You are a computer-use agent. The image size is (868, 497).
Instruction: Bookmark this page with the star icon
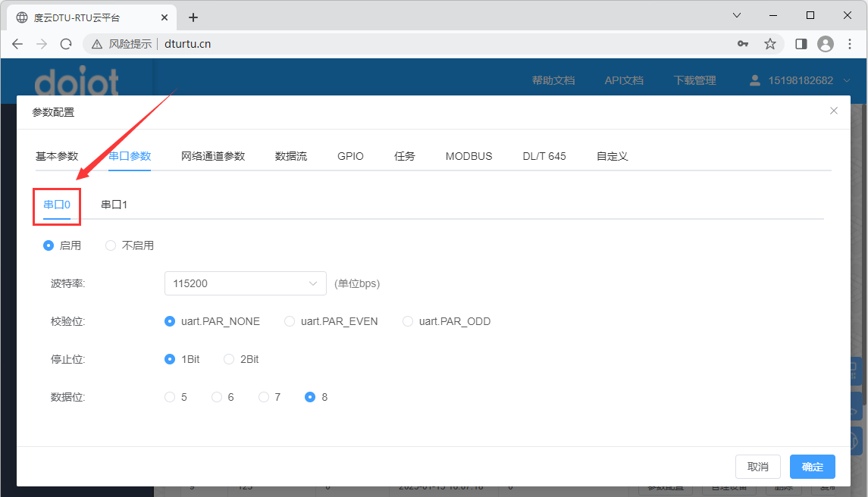point(770,44)
